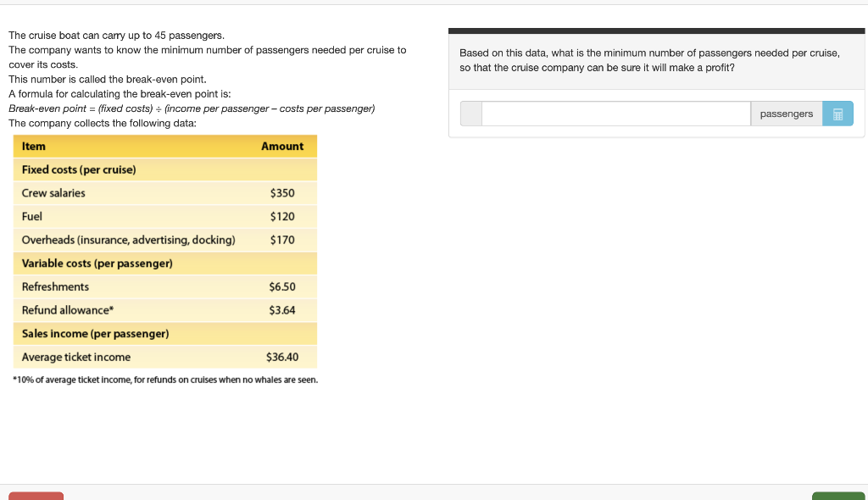The image size is (868, 500).
Task: Select the Refund allowance row
Action: click(164, 309)
